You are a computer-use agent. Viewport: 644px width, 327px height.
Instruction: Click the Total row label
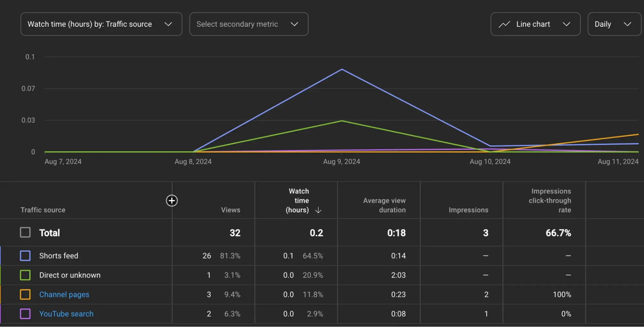pyautogui.click(x=50, y=233)
